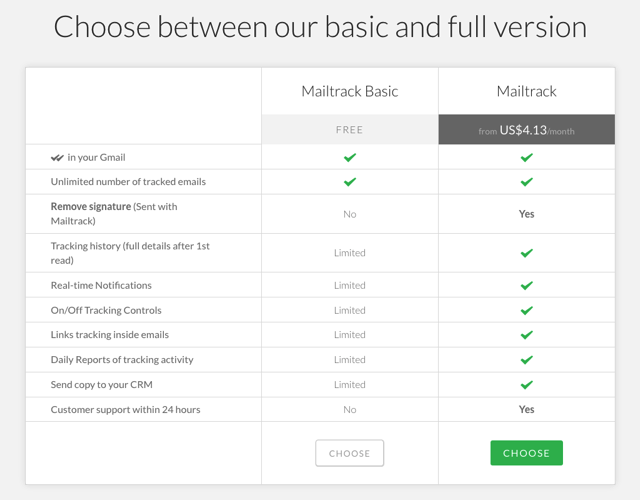640x500 pixels.
Task: Click the Mailtrack checkmark for Daily Reports
Action: (x=527, y=360)
